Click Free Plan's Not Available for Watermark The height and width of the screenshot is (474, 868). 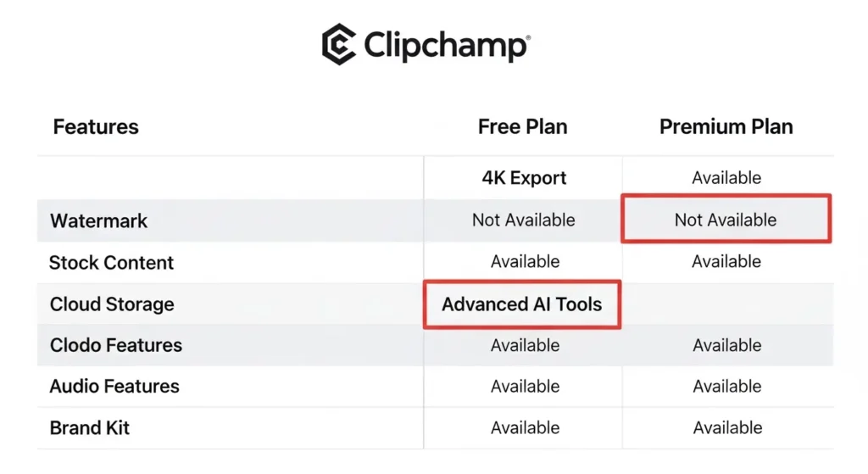pos(524,220)
